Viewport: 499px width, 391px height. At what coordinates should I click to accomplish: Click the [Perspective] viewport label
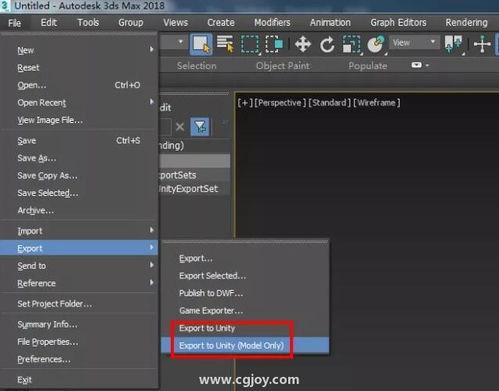[280, 103]
